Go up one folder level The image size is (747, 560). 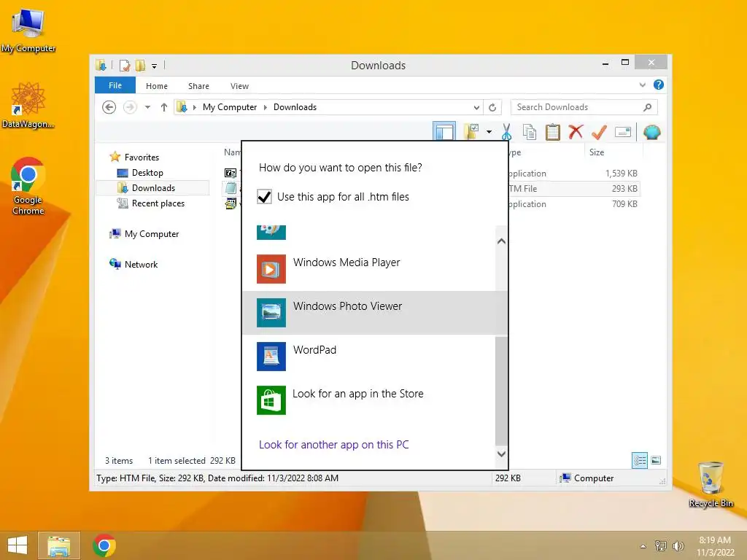[x=164, y=107]
